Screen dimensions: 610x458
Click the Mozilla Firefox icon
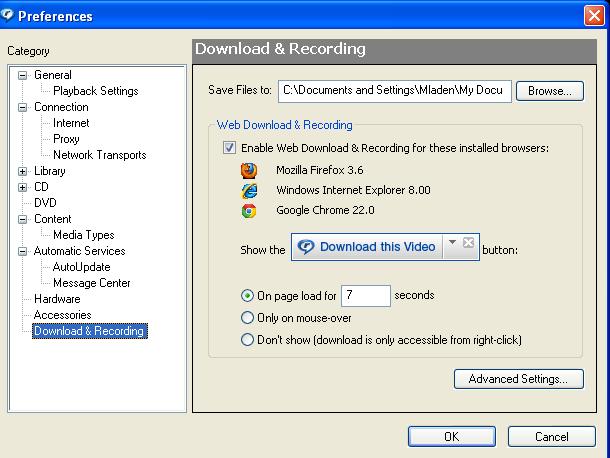pyautogui.click(x=249, y=170)
